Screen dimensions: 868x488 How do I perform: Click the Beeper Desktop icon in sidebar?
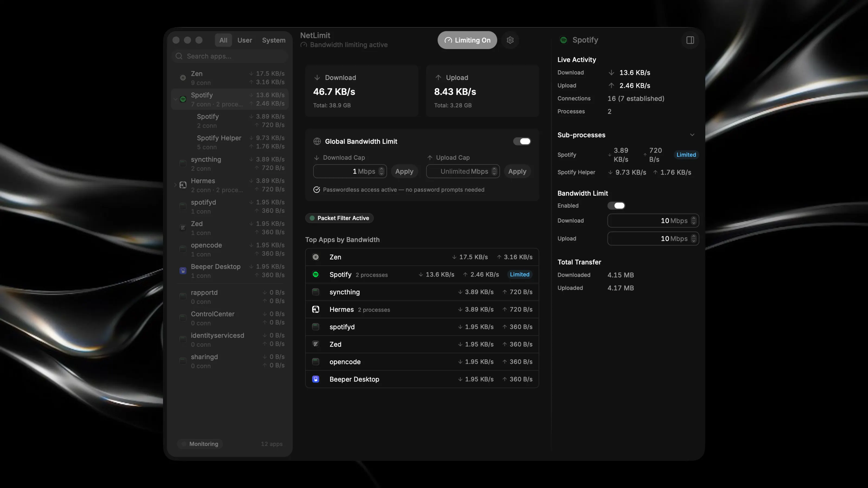[183, 271]
